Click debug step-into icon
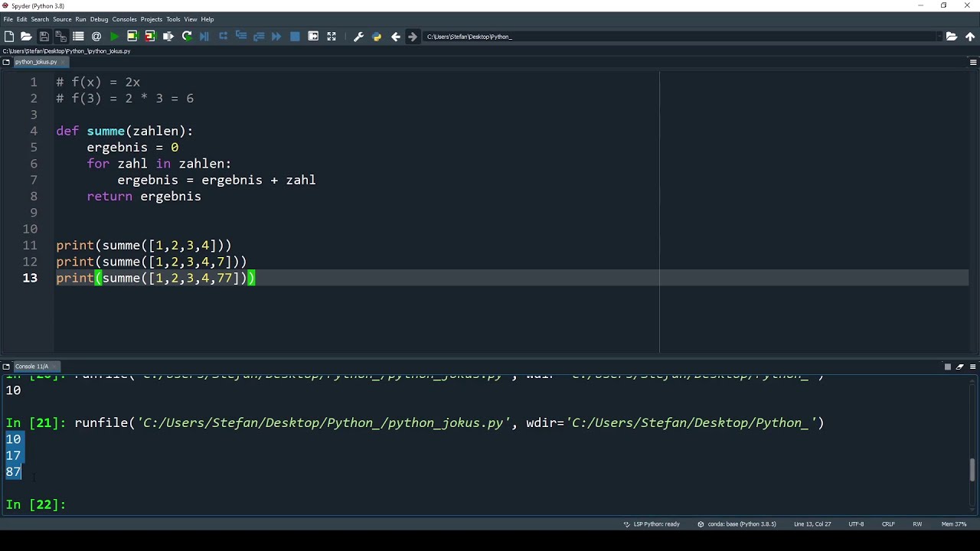Viewport: 980px width, 551px height. pos(240,36)
